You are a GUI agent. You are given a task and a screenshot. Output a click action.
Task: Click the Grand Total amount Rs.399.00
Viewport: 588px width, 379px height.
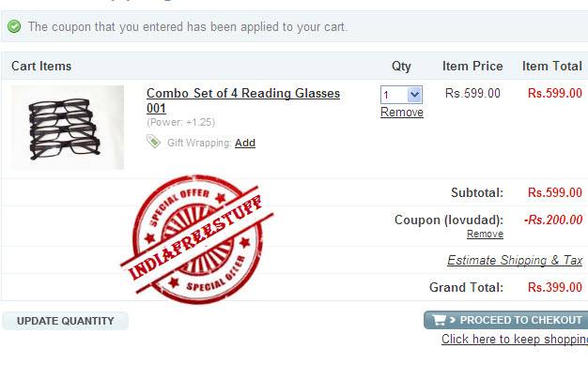pyautogui.click(x=554, y=287)
